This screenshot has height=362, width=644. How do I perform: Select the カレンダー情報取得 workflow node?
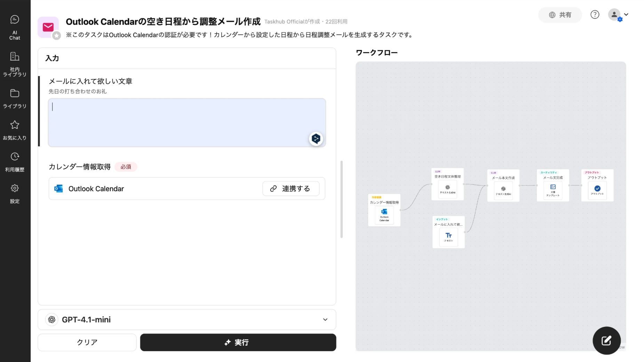point(384,210)
